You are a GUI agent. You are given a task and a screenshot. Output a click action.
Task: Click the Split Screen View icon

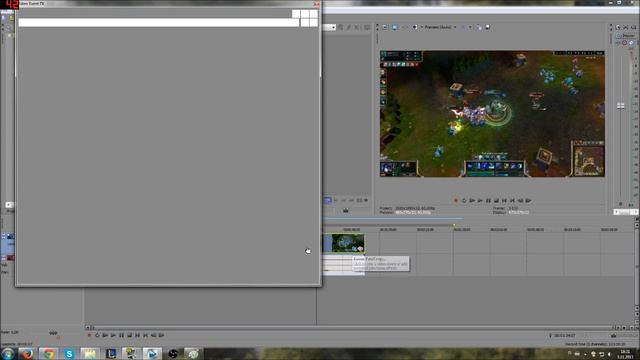(x=415, y=27)
